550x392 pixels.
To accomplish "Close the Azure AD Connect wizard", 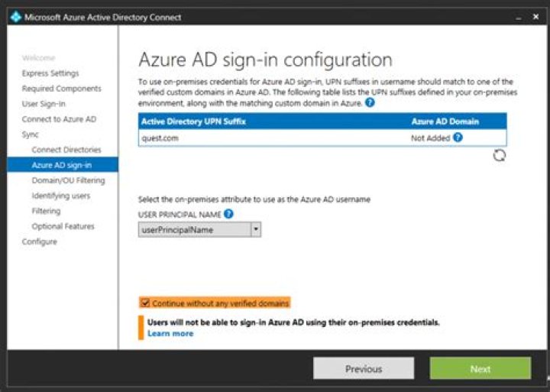I will (x=535, y=17).
